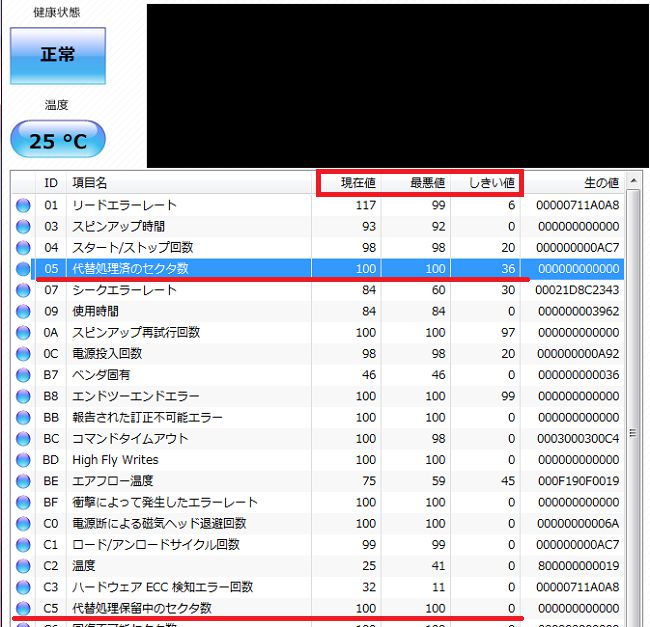Click raw value 000000000036

point(579,375)
